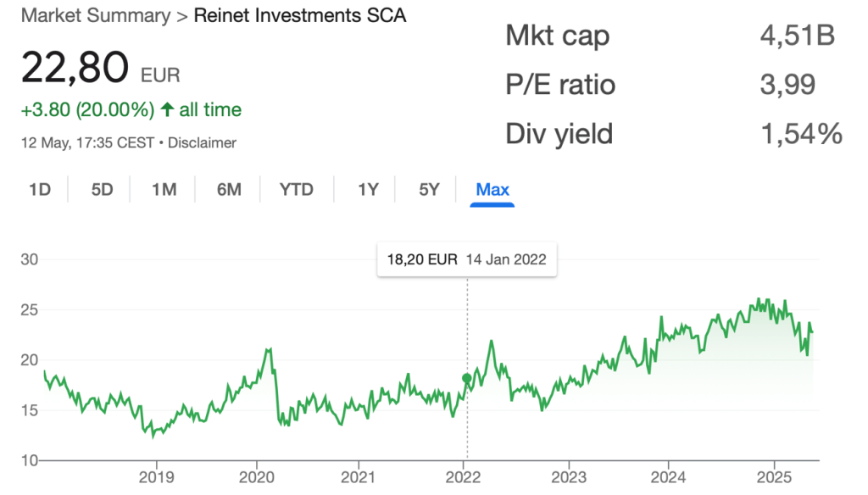Image resolution: width=868 pixels, height=495 pixels.
Task: Click the active Max tab
Action: coord(492,190)
